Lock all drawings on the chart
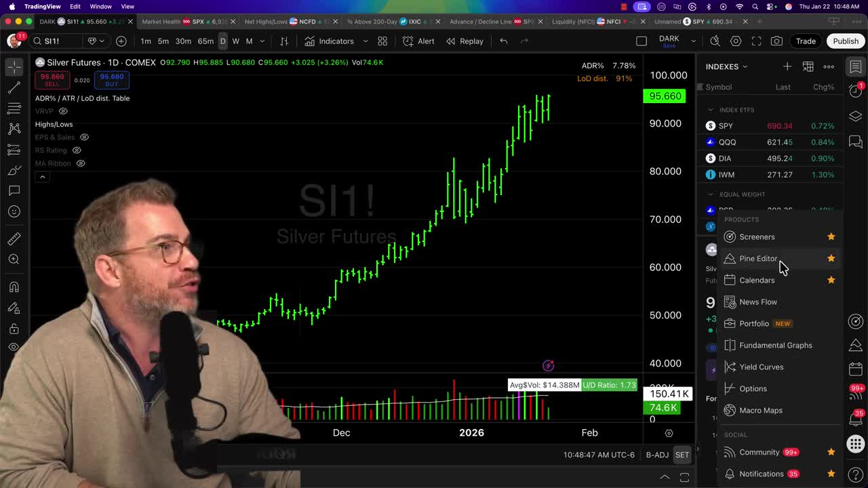This screenshot has width=868, height=488. click(14, 329)
